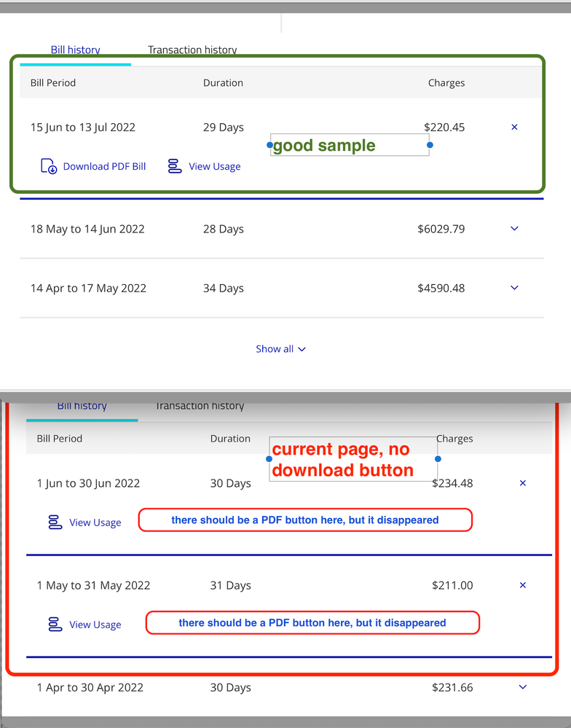571x728 pixels.
Task: Collapse the 1 Jun to 30 Jun bill row
Action: 522,483
